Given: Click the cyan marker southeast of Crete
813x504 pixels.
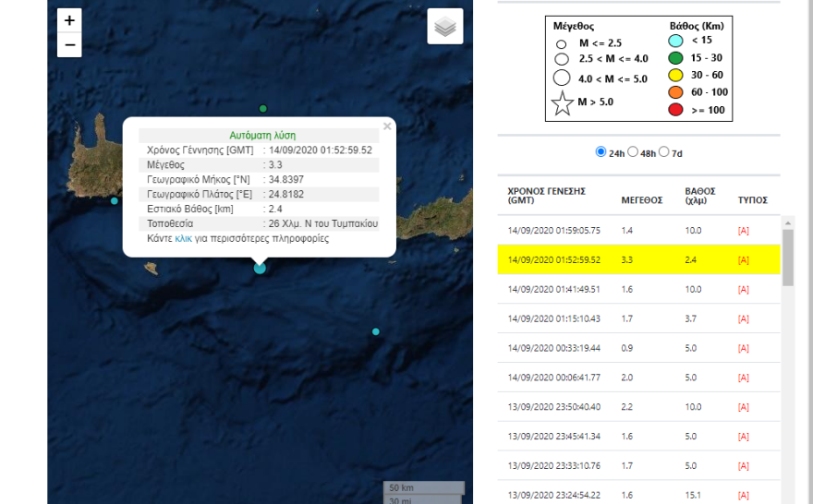Looking at the screenshot, I should (x=375, y=331).
